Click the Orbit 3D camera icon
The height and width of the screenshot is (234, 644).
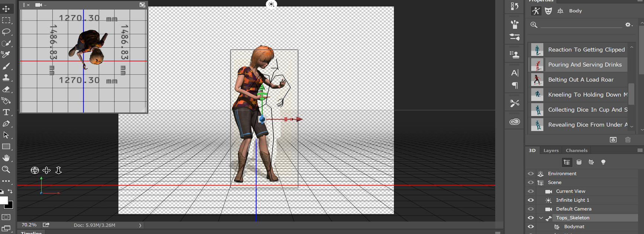tap(35, 170)
